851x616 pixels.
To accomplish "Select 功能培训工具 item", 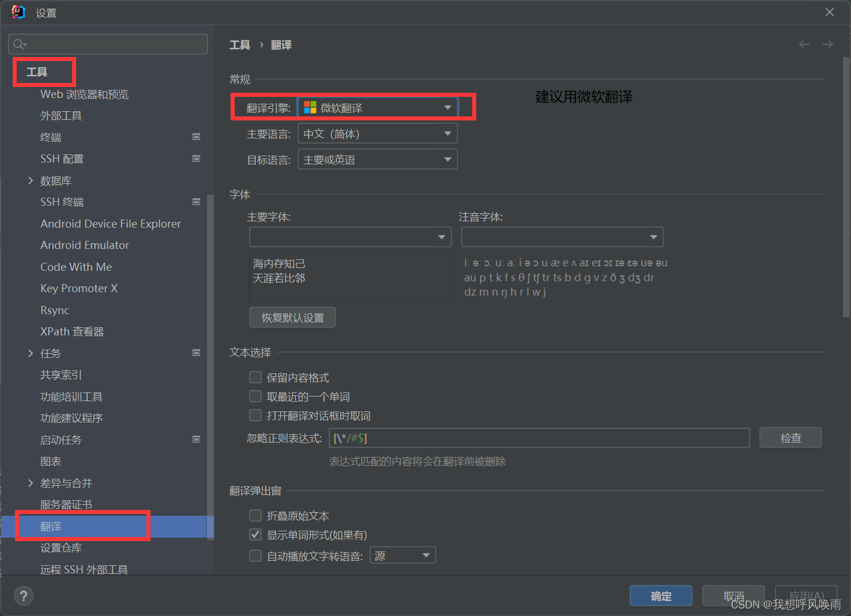I will coord(71,396).
